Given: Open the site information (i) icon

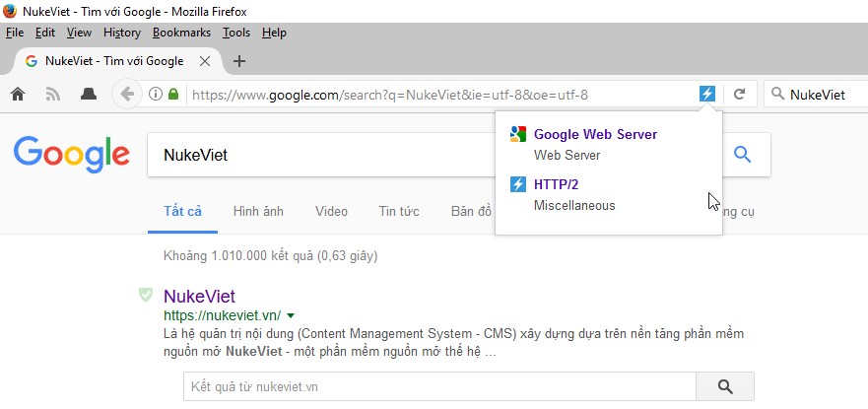Looking at the screenshot, I should pyautogui.click(x=156, y=94).
